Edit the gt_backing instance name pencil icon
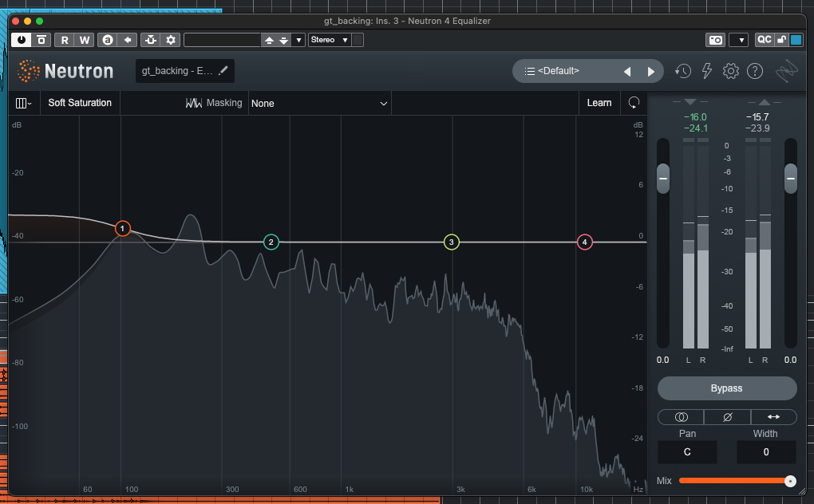Screen dimensions: 814x504 223,71
